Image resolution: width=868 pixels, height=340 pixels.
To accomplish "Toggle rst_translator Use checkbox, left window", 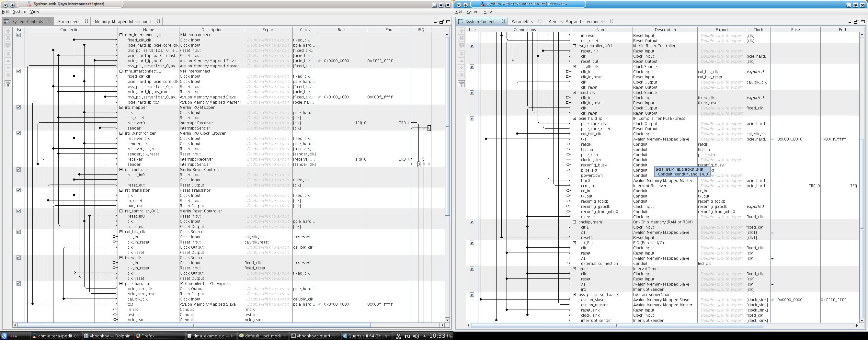I will coord(19,190).
